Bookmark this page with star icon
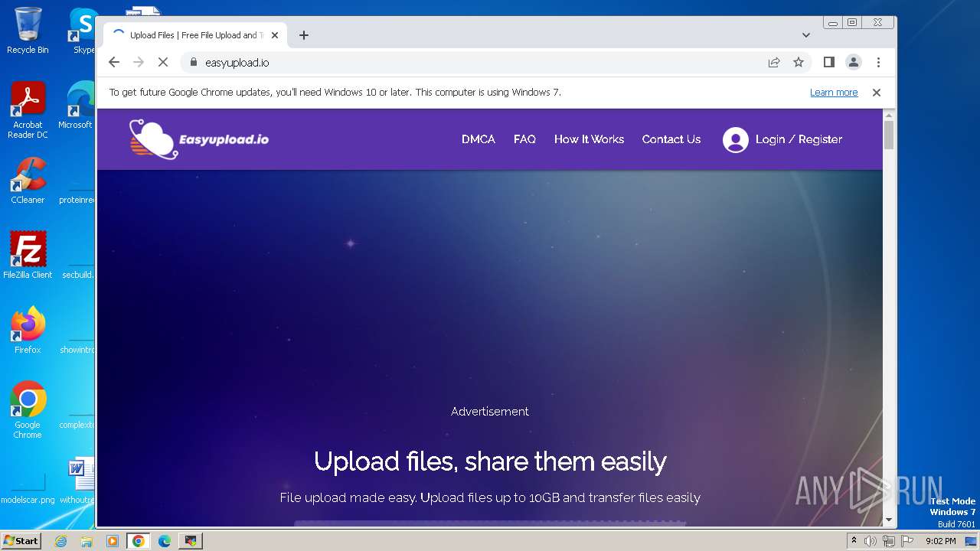Screen dimensions: 980x551 pos(799,62)
